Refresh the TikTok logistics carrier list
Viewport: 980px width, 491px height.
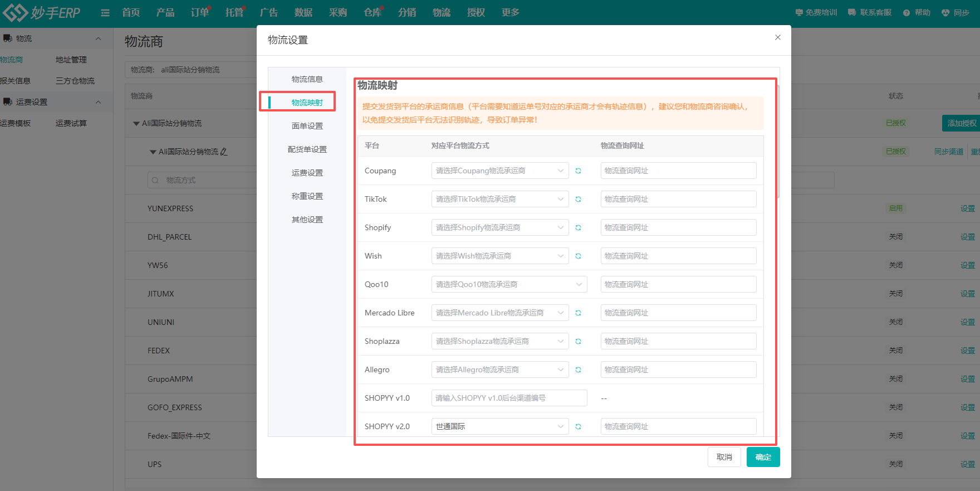click(x=578, y=200)
